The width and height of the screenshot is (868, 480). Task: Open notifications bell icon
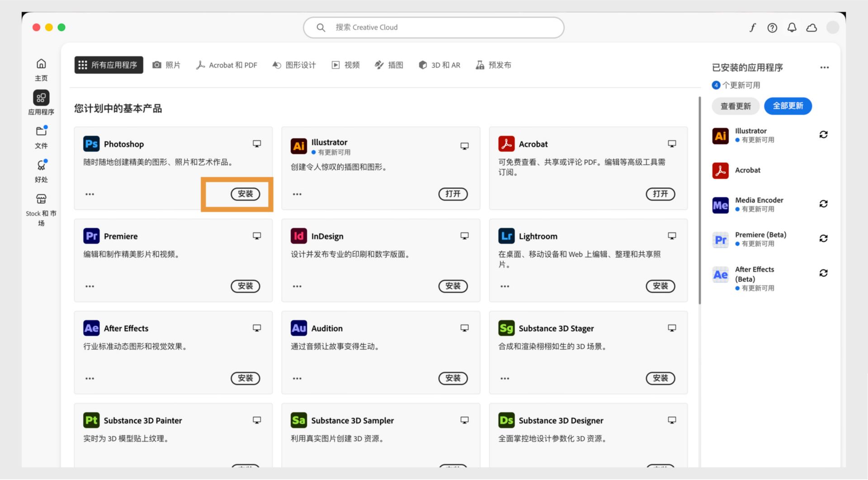(792, 28)
